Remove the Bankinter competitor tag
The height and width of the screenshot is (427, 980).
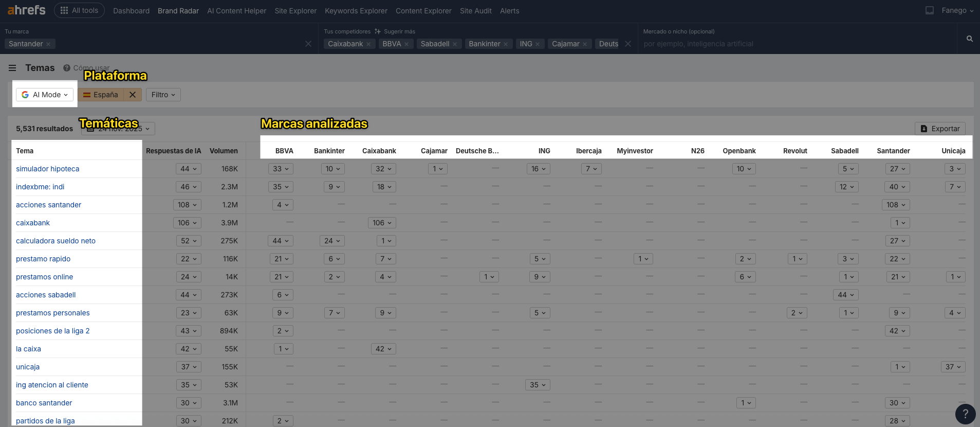pos(506,44)
